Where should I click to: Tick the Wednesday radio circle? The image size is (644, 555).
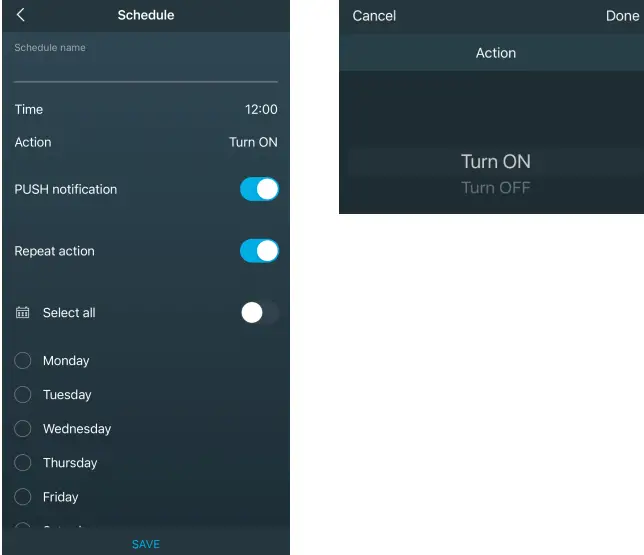23,429
